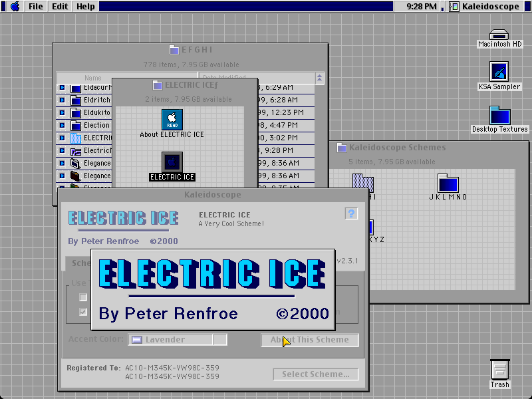Expand the Election row disclosure triangle
The height and width of the screenshot is (399, 532).
point(62,125)
